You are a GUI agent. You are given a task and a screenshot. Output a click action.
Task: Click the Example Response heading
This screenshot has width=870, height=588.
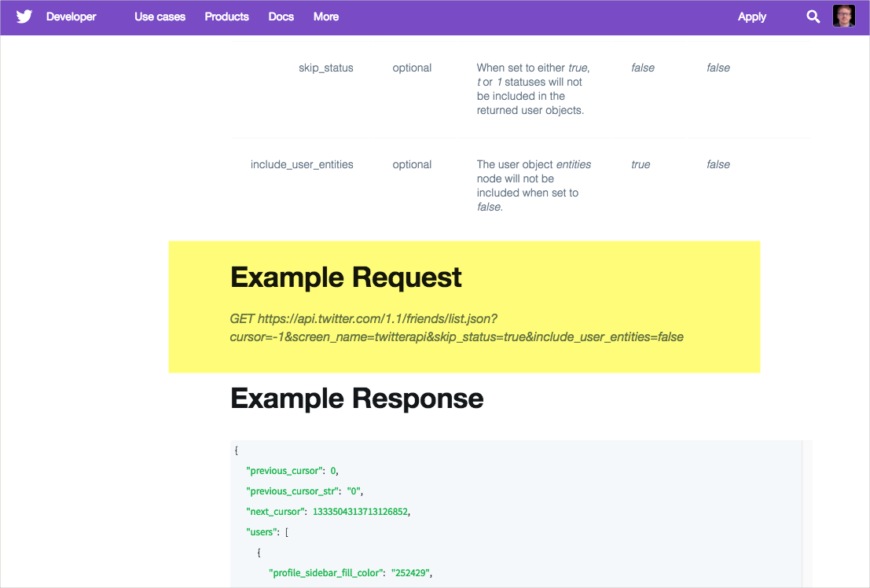[357, 399]
